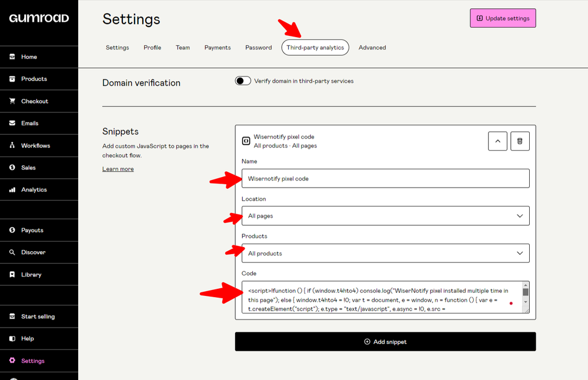Delete the Wisernotify snippet with trash icon
Screen dimensions: 588x380
520,141
